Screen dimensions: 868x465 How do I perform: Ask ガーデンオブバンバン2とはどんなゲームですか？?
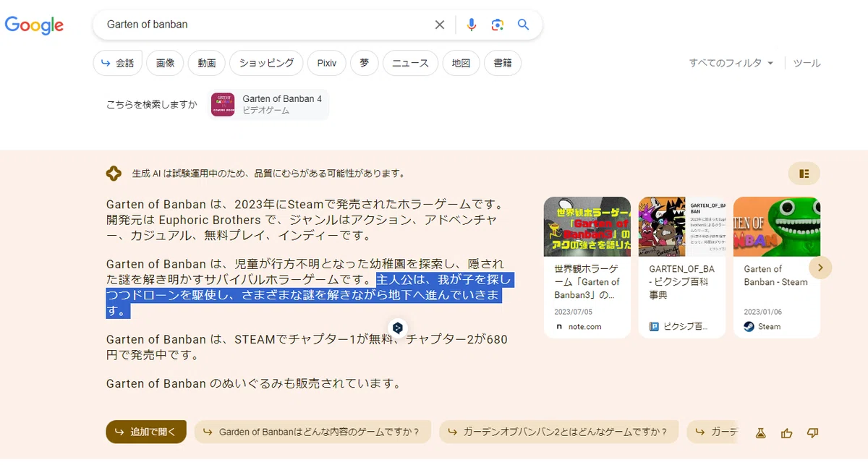pos(558,432)
